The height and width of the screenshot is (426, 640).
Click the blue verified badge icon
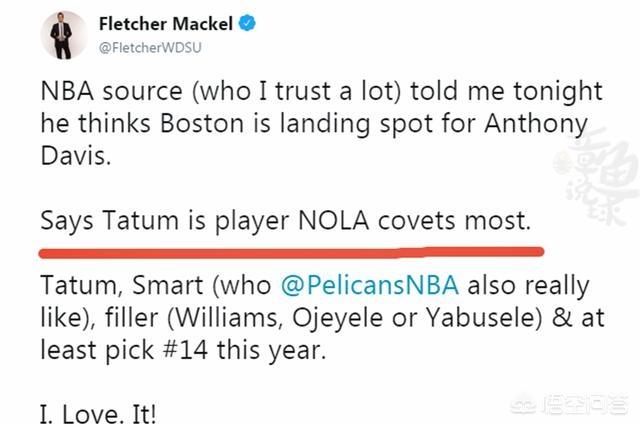(247, 23)
